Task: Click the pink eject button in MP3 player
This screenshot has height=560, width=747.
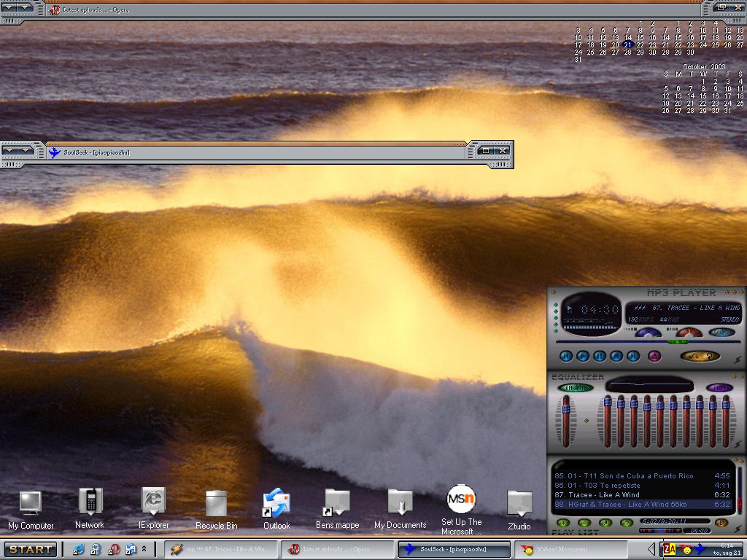Action: click(x=654, y=356)
